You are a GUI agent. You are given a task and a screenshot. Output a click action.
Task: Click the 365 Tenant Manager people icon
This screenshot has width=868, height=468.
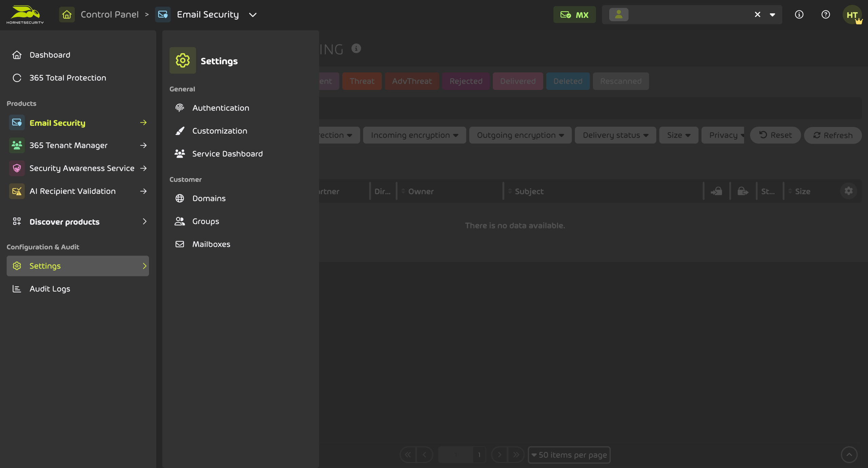(17, 145)
